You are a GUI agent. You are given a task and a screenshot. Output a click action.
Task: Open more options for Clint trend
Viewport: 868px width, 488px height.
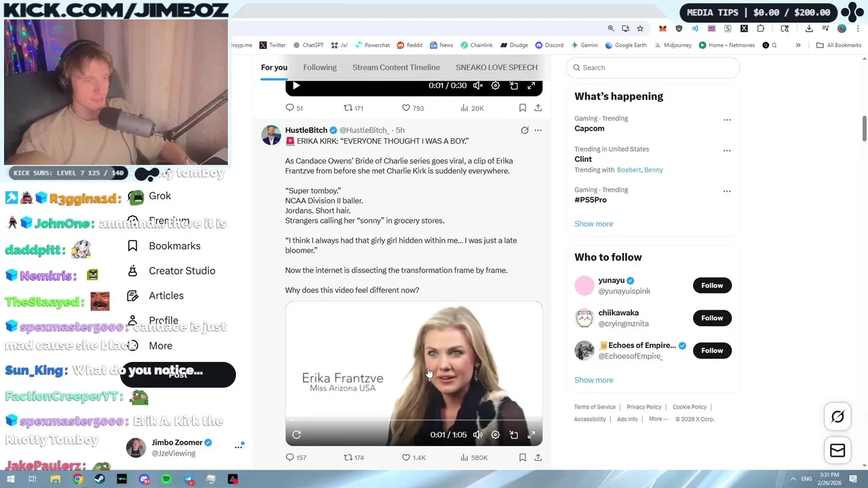pyautogui.click(x=727, y=150)
